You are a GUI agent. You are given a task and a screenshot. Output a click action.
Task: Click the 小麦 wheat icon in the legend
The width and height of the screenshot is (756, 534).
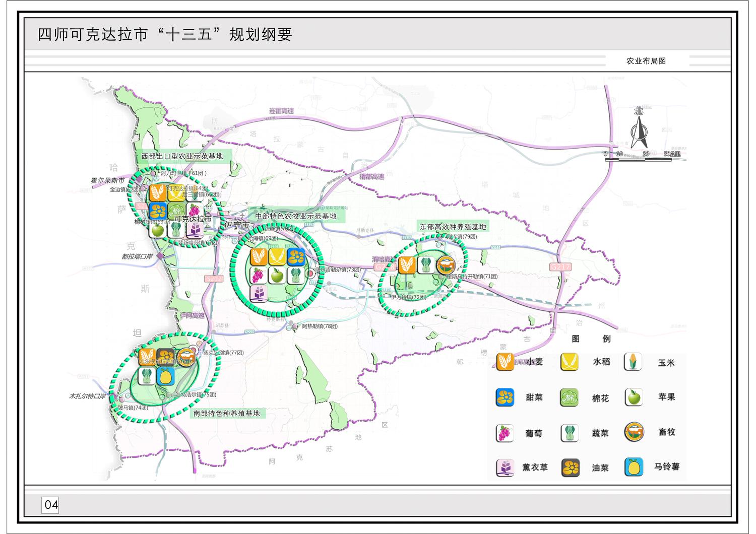click(x=505, y=362)
